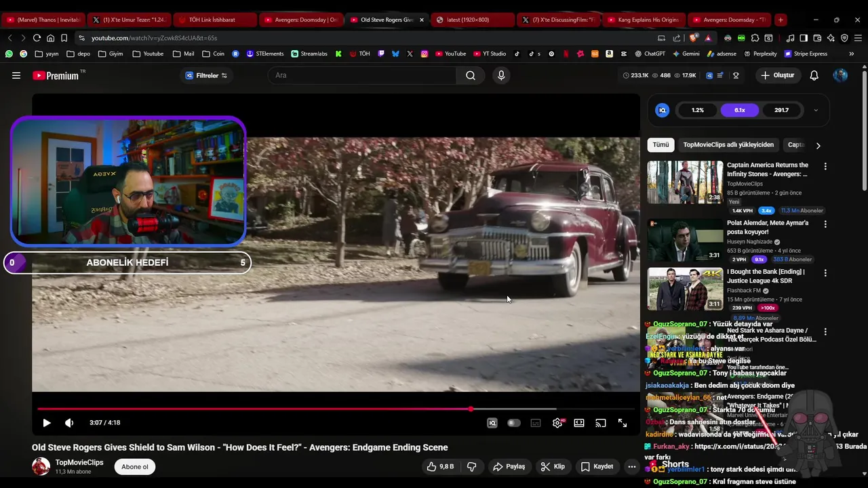The width and height of the screenshot is (868, 488).
Task: Click the address bar URL
Action: click(155, 38)
